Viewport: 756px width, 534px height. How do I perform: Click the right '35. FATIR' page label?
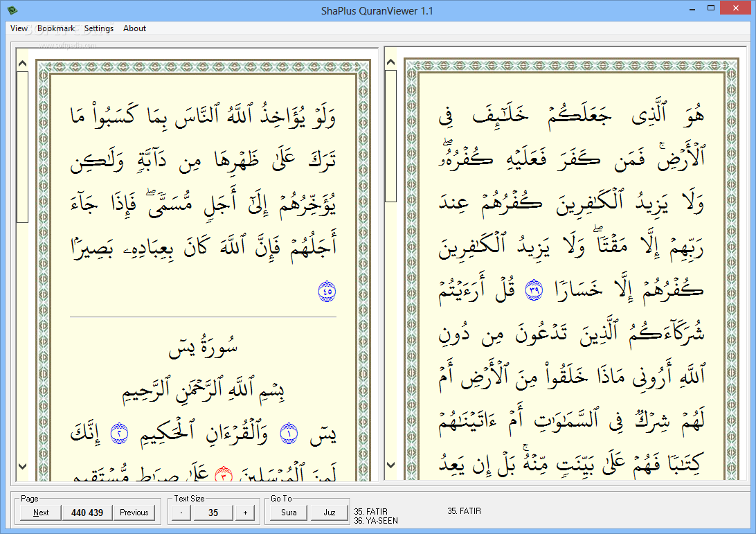465,511
